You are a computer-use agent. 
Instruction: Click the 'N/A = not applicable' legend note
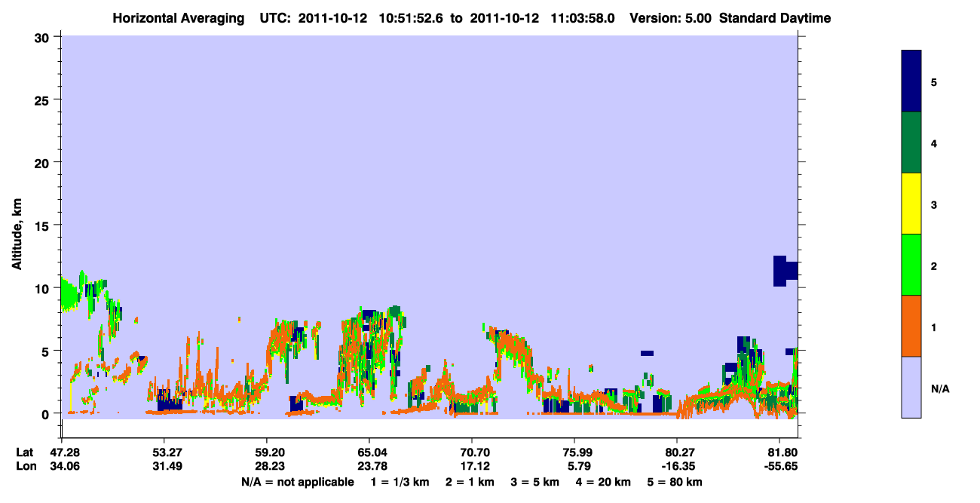click(x=297, y=482)
